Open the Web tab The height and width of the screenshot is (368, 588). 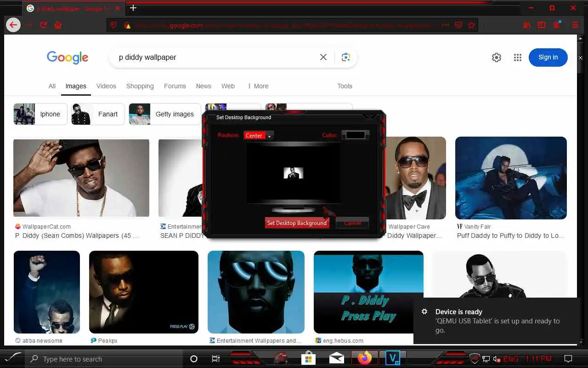[x=228, y=86]
